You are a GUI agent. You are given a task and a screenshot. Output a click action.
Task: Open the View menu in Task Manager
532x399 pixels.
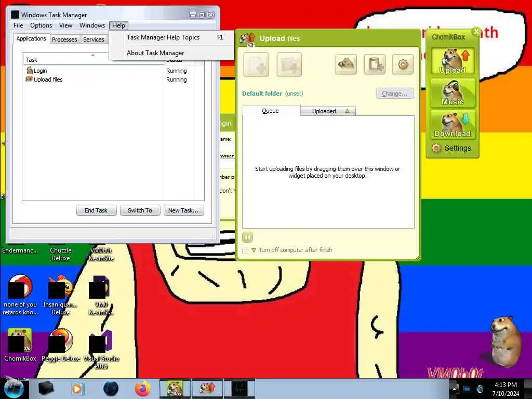65,25
